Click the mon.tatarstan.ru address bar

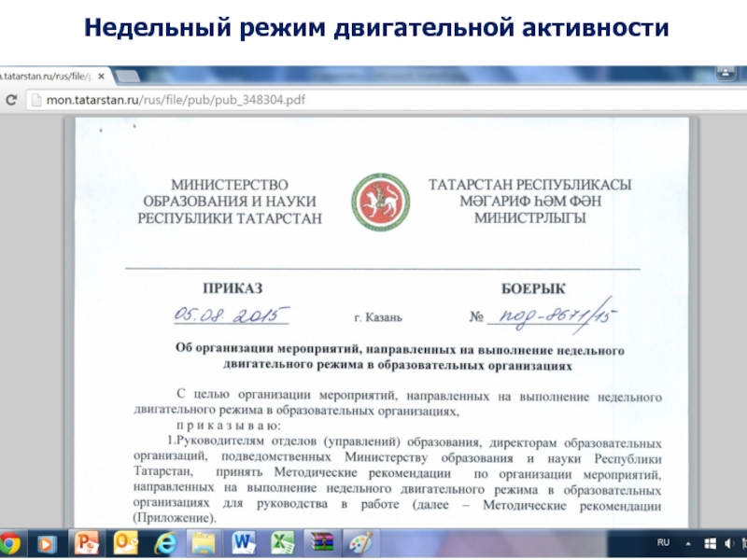[387, 100]
